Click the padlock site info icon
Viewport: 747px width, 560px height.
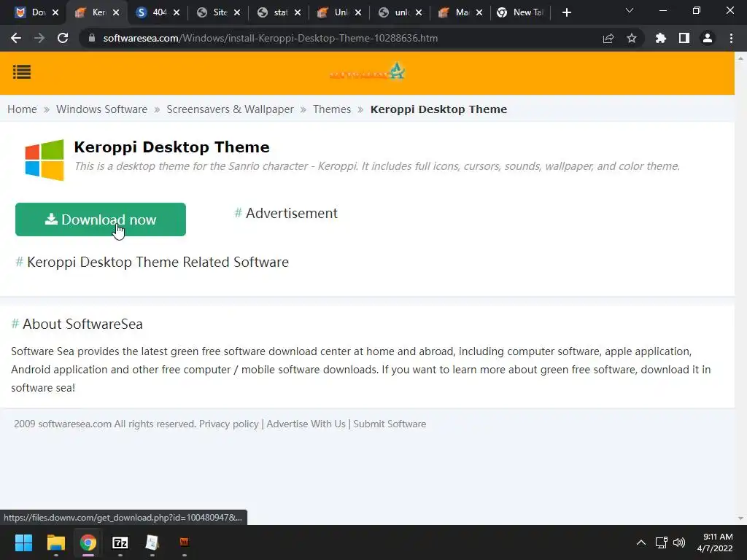pos(91,38)
